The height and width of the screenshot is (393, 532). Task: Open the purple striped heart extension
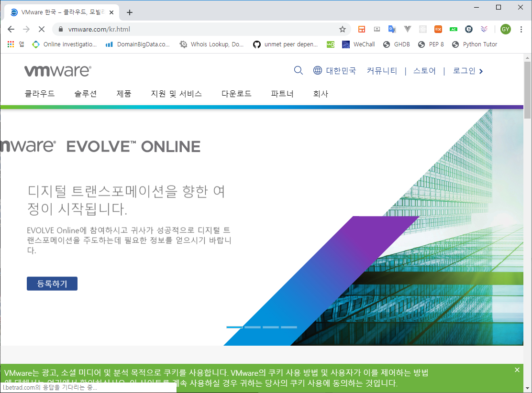[x=484, y=29]
